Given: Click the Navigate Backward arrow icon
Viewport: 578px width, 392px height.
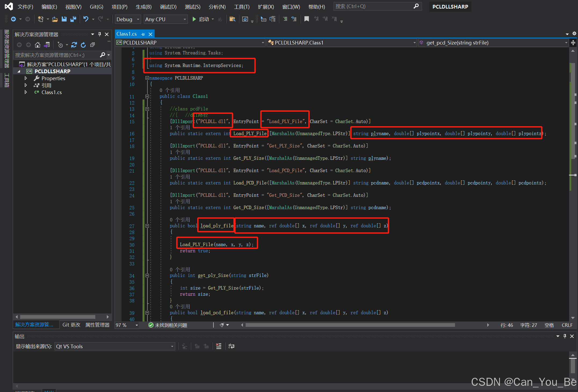Looking at the screenshot, I should tap(14, 19).
